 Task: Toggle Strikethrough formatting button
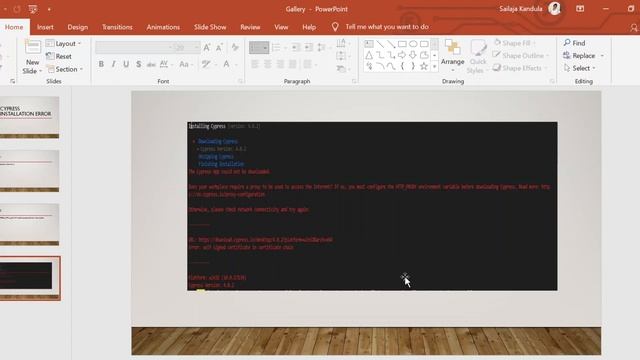[151, 64]
